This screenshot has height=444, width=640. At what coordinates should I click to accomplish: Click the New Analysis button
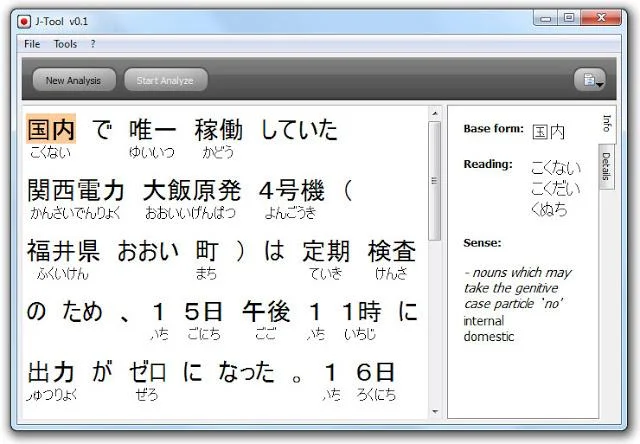pos(74,80)
